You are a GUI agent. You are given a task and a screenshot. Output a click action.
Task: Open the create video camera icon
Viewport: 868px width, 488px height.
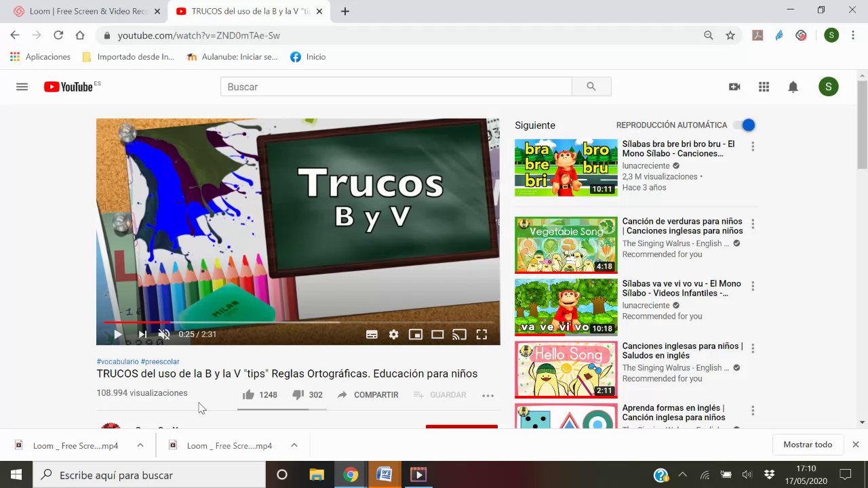(734, 87)
